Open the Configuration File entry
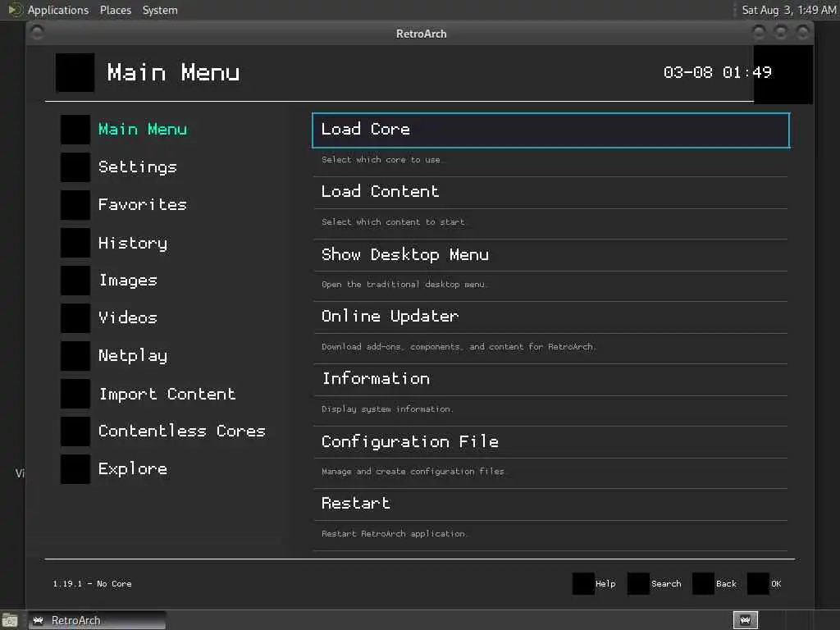 pos(550,442)
